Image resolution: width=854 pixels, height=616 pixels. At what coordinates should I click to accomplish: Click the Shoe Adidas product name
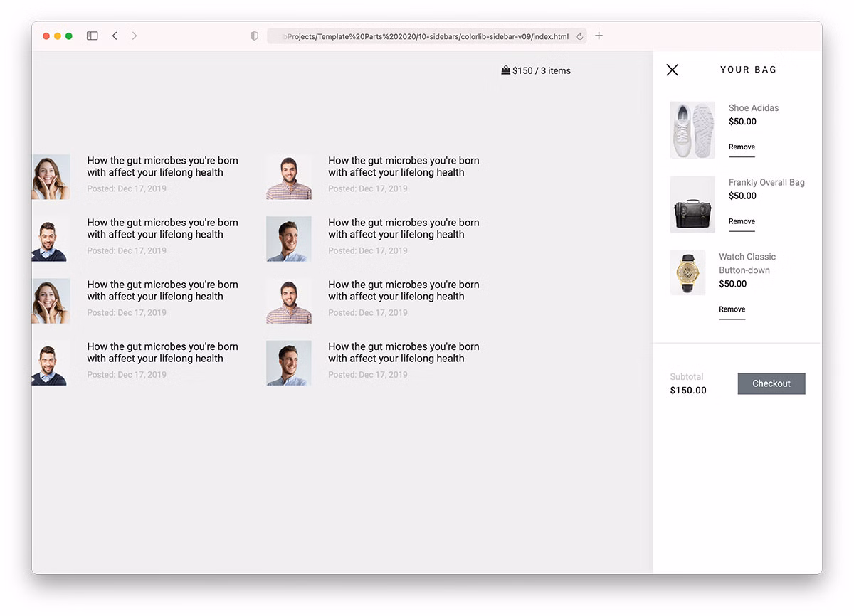point(753,108)
